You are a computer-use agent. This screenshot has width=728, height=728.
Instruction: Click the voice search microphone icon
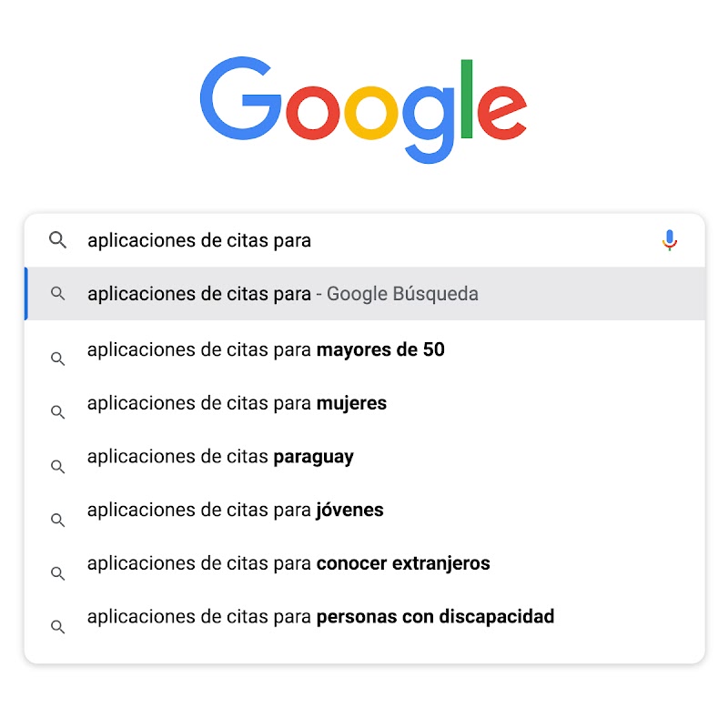pos(670,240)
